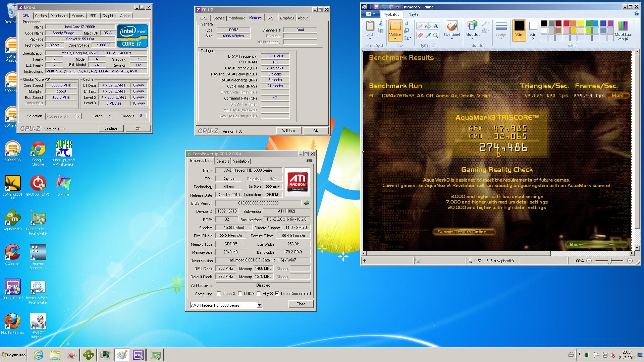The height and width of the screenshot is (362, 644).
Task: Open the Validation tab in GPU-Z
Action: [241, 161]
